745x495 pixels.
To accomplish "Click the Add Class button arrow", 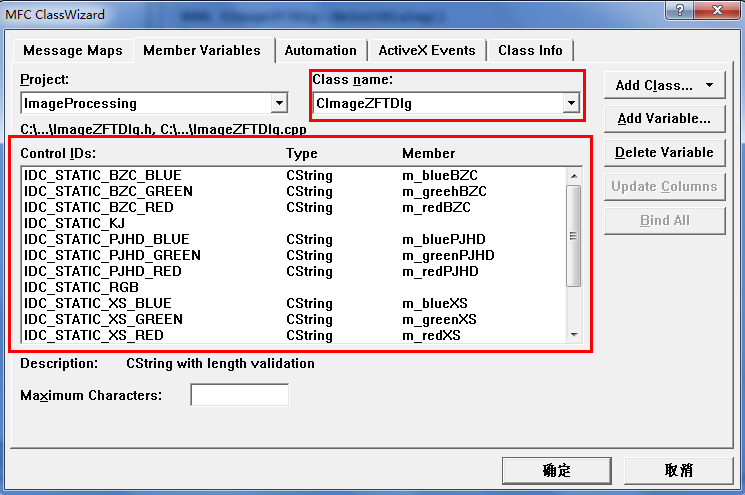I will point(709,86).
